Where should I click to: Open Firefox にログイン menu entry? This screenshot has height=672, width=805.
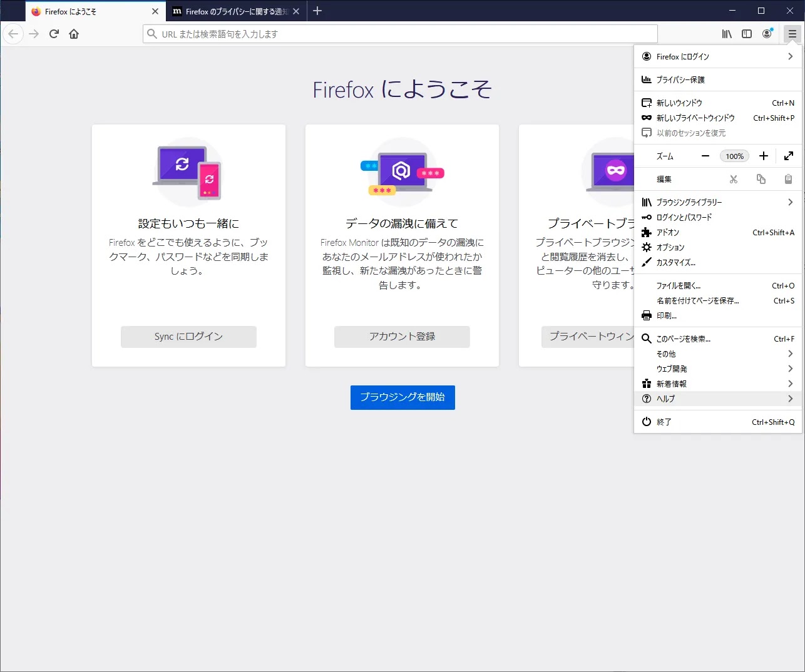[x=718, y=56]
